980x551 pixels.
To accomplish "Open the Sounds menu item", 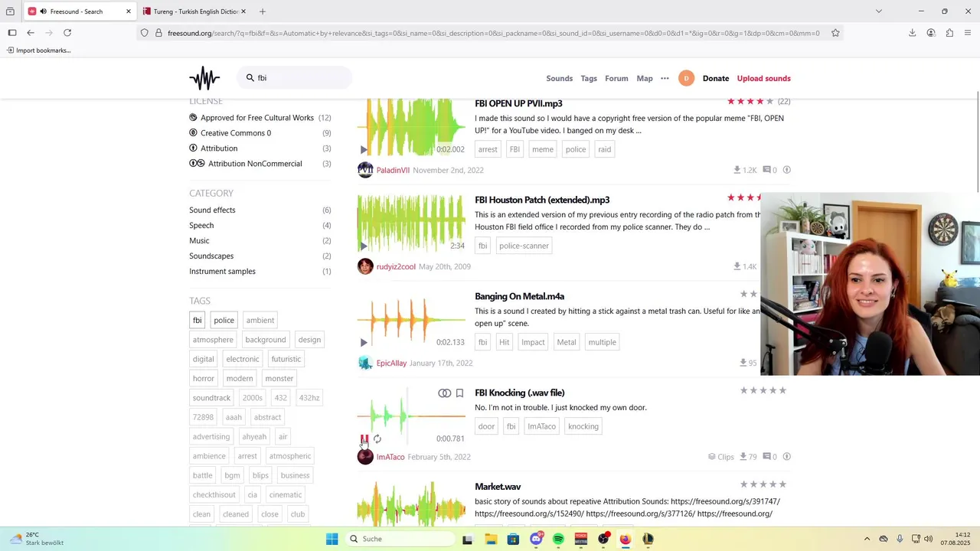I will pyautogui.click(x=560, y=78).
